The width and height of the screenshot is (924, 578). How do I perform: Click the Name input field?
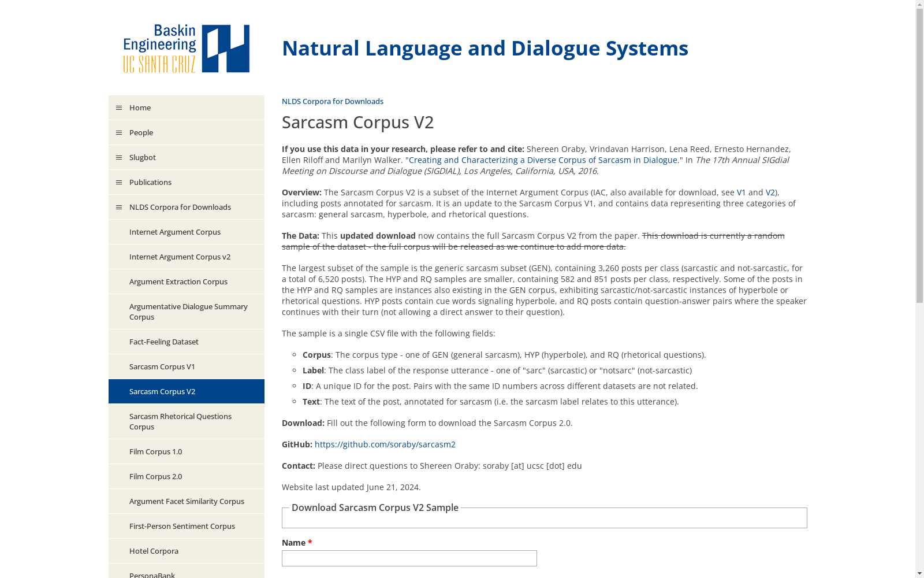[409, 558]
